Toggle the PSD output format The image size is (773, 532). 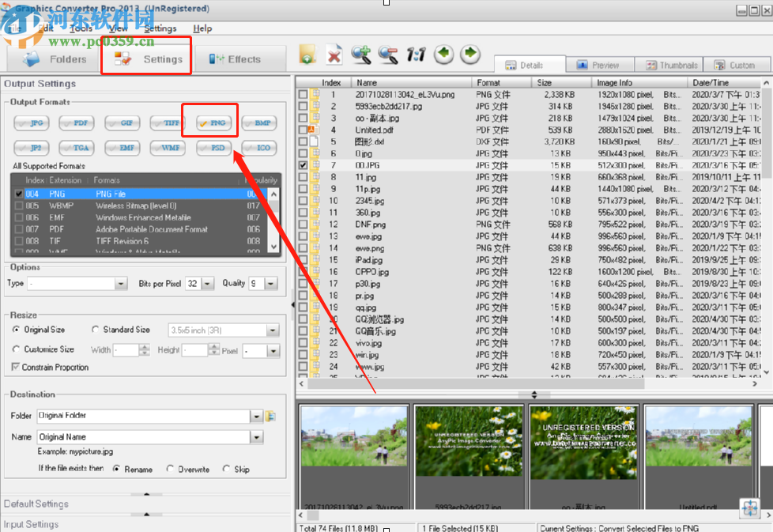click(213, 147)
